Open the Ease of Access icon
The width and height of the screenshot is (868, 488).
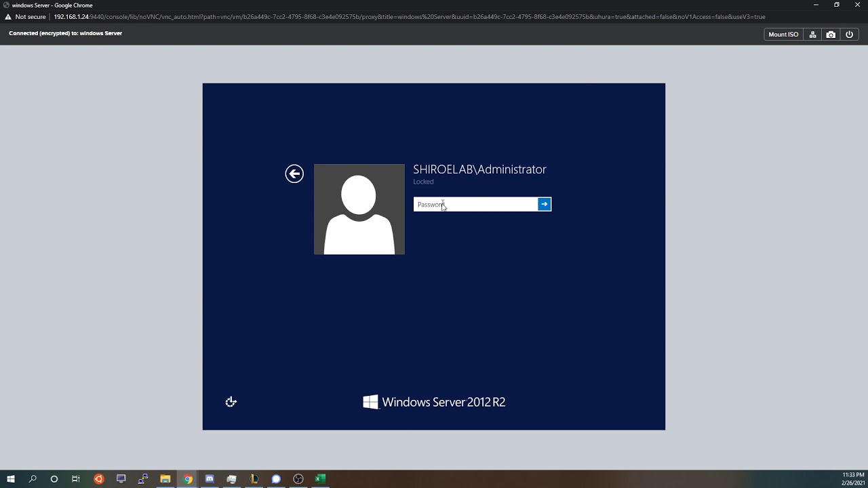(231, 402)
